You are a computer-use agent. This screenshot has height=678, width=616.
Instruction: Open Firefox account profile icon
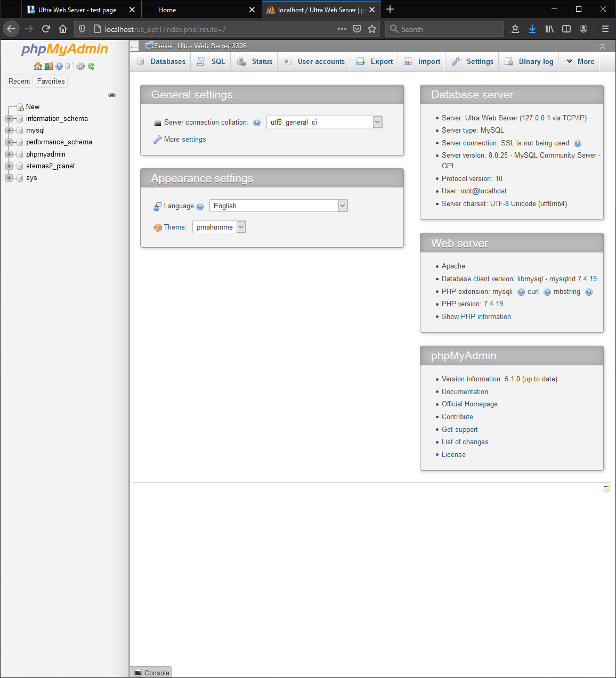tap(583, 29)
